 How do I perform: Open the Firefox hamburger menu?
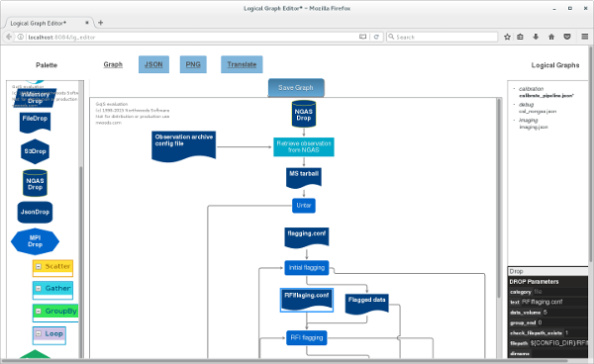pos(584,37)
